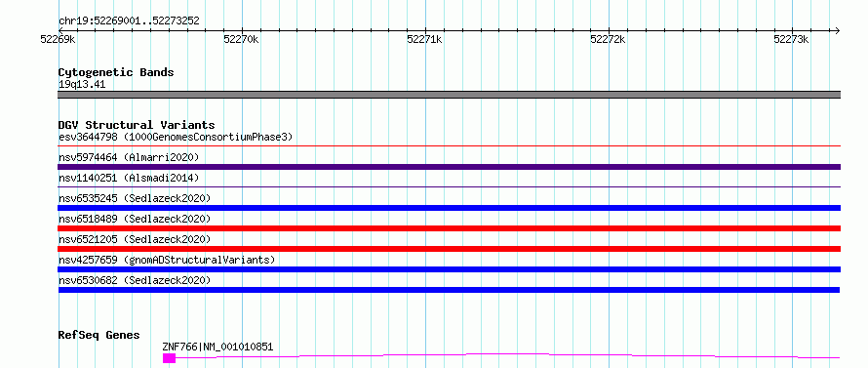Click the DGV Structural Variants track title
Image resolution: width=868 pixels, height=368 pixels.
(x=137, y=125)
